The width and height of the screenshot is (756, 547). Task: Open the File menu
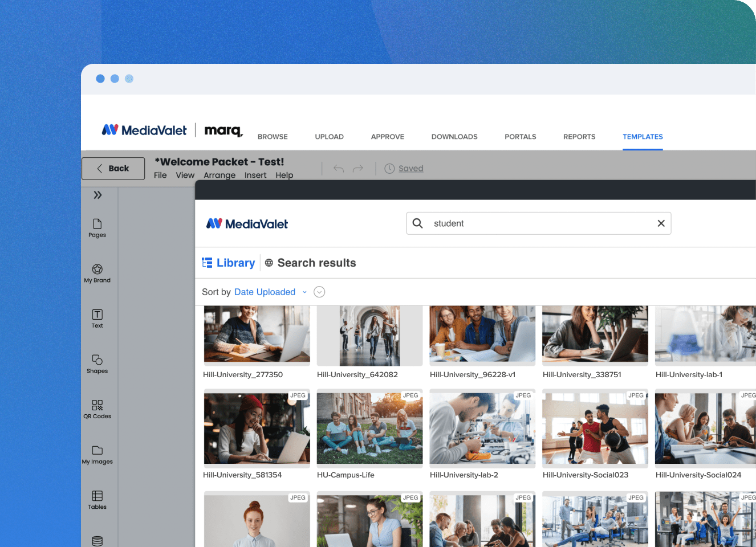click(x=160, y=175)
